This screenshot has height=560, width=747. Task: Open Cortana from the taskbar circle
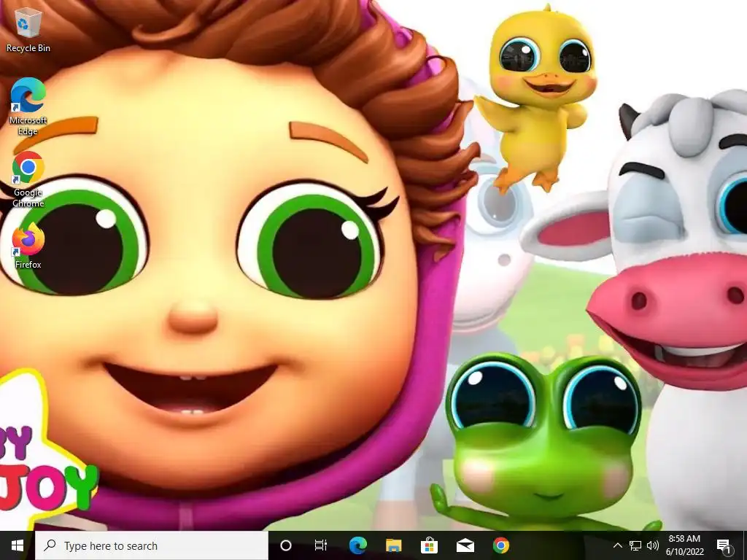[x=286, y=545]
